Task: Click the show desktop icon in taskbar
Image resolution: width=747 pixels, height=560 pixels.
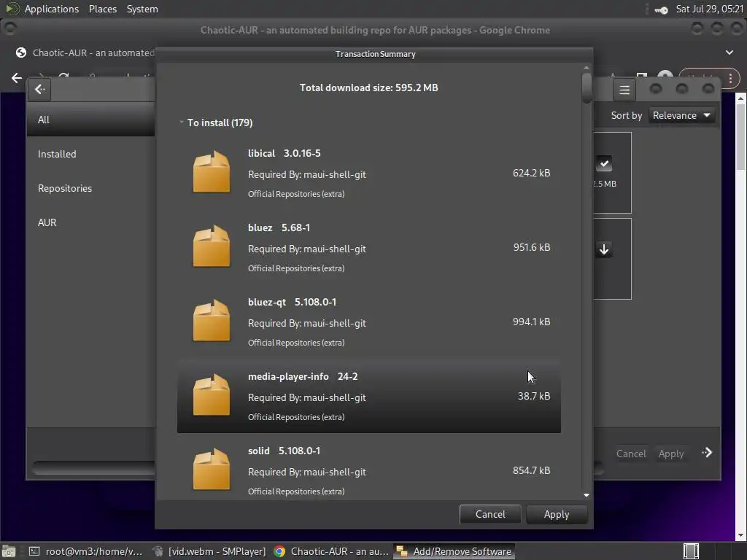Action: tap(9, 551)
